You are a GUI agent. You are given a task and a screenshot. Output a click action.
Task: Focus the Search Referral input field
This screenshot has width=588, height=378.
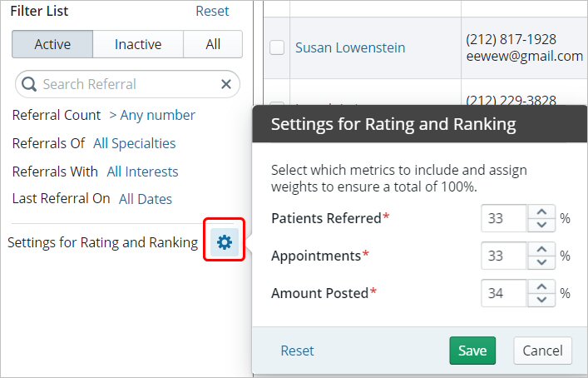127,84
